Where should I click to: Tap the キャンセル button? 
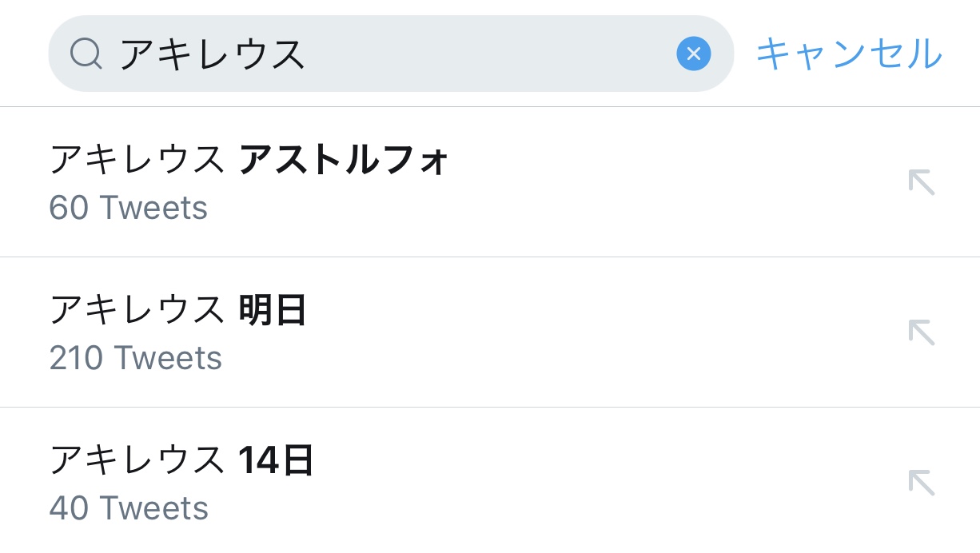click(849, 54)
